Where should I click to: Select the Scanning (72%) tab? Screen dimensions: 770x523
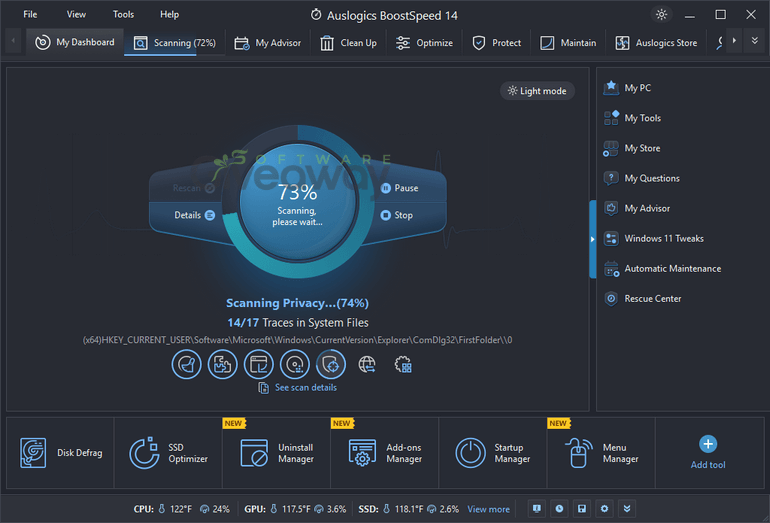tap(175, 43)
